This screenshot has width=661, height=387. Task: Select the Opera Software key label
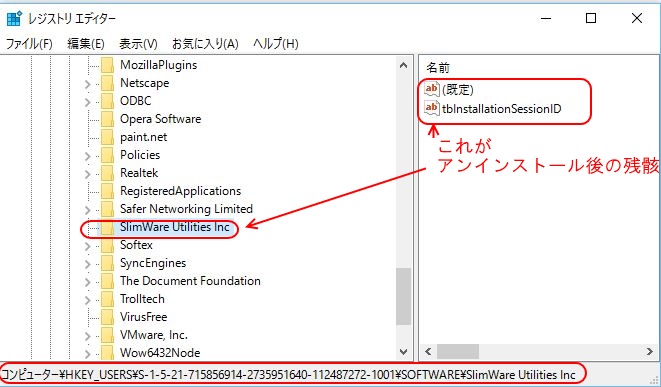pyautogui.click(x=160, y=119)
